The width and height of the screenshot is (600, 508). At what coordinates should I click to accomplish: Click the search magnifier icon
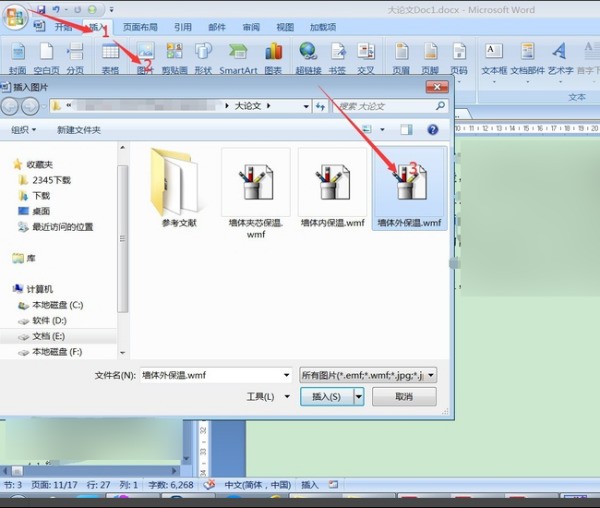[440, 105]
